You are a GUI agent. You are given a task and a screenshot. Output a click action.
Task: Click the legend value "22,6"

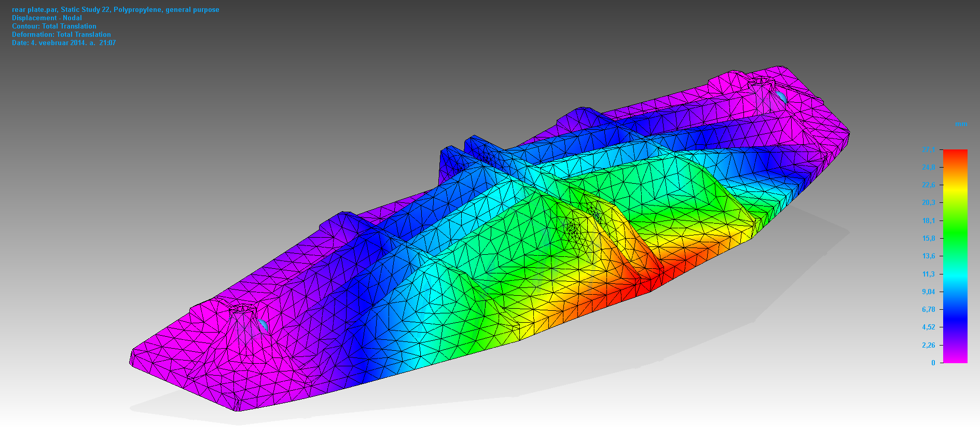click(929, 185)
